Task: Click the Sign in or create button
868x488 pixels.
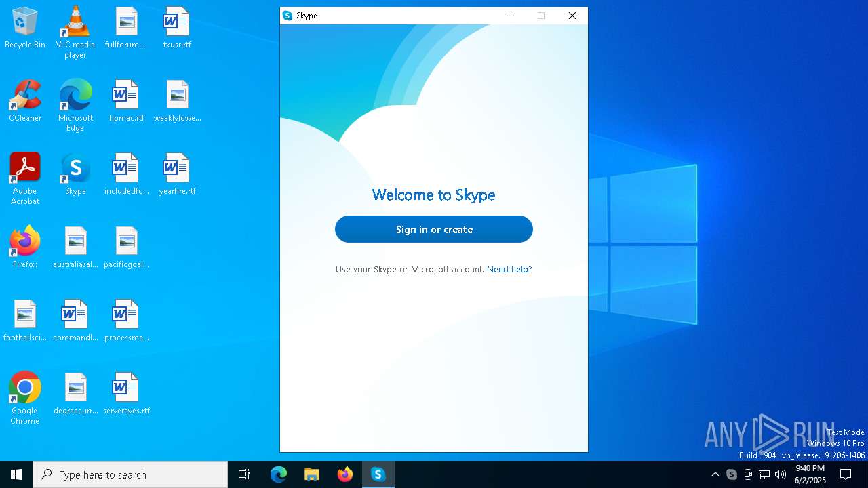Action: point(434,229)
